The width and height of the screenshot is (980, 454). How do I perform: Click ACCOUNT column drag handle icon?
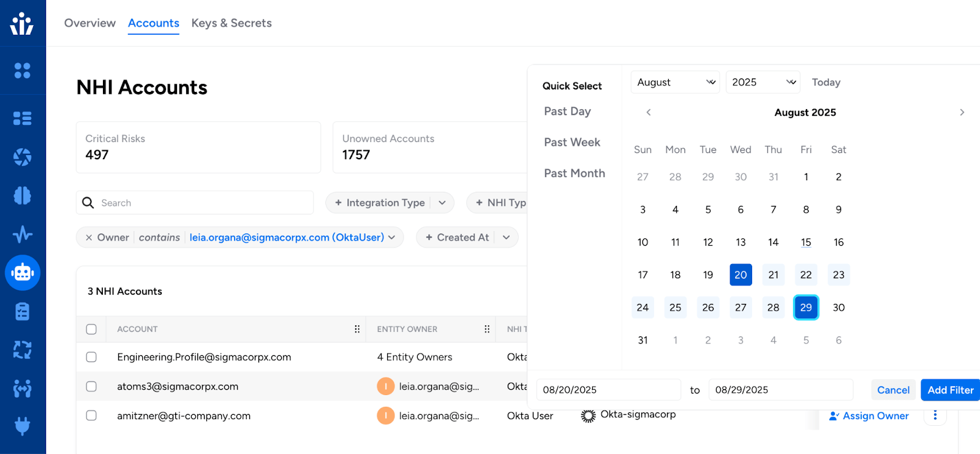pyautogui.click(x=357, y=329)
